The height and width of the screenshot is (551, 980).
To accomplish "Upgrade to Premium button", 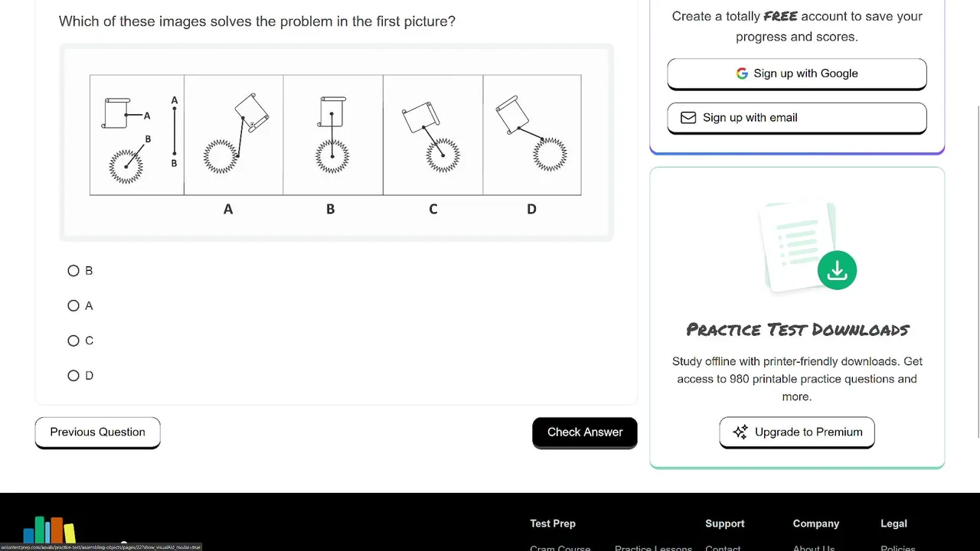I will (797, 432).
